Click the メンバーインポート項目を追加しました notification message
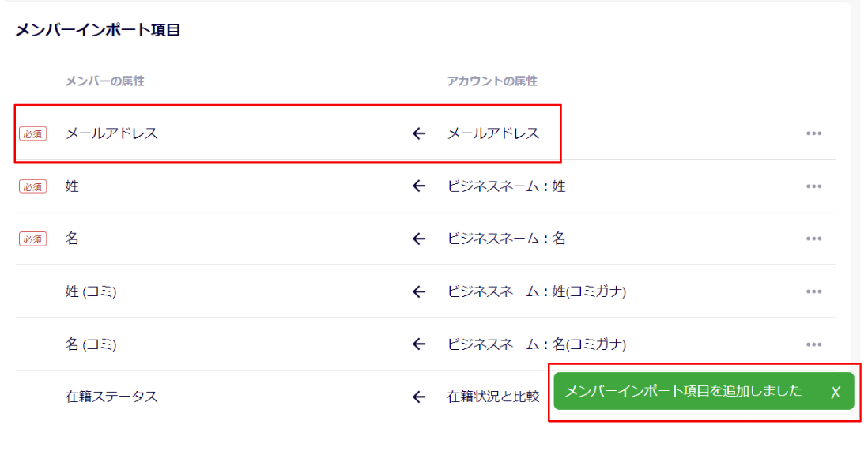This screenshot has width=868, height=455. tap(683, 391)
